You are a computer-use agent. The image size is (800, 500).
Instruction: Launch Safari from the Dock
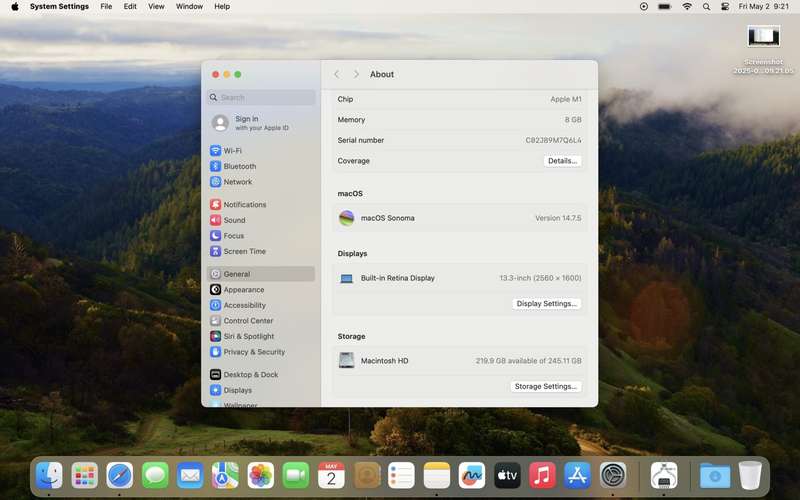point(120,476)
